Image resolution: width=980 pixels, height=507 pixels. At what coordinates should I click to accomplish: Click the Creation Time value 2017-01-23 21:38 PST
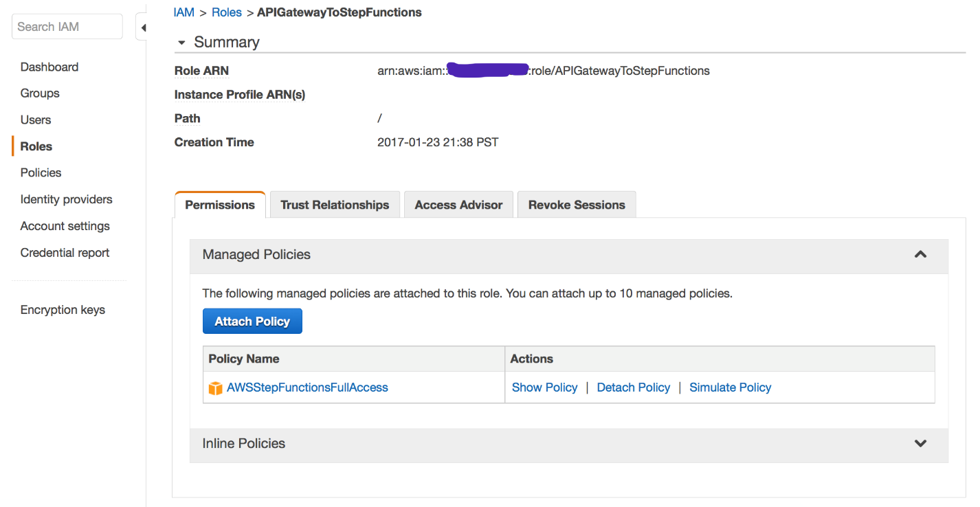click(x=438, y=142)
